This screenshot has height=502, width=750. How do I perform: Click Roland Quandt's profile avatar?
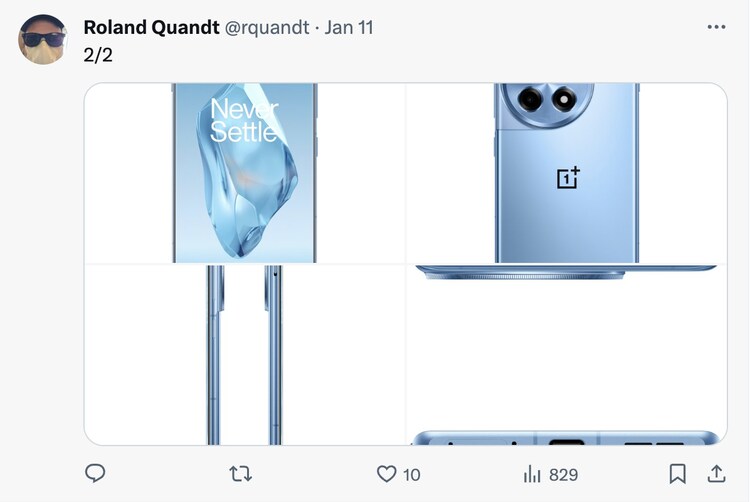tap(43, 40)
